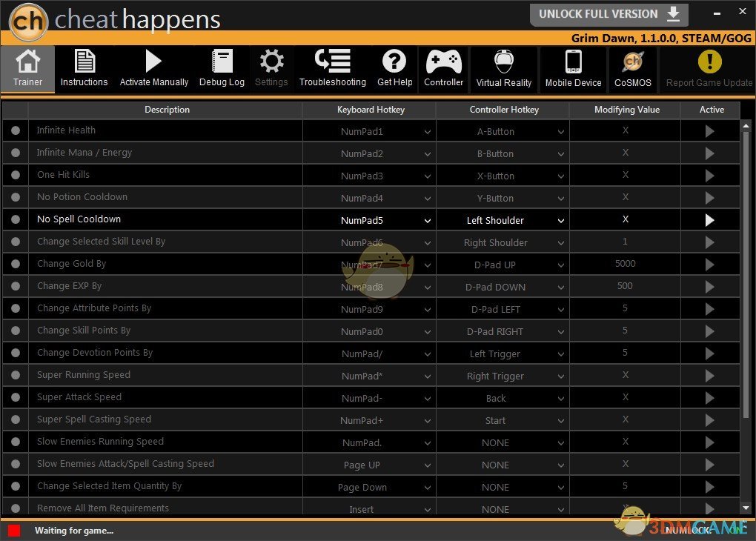Toggle the No Spell Cooldown status dot

coord(16,219)
